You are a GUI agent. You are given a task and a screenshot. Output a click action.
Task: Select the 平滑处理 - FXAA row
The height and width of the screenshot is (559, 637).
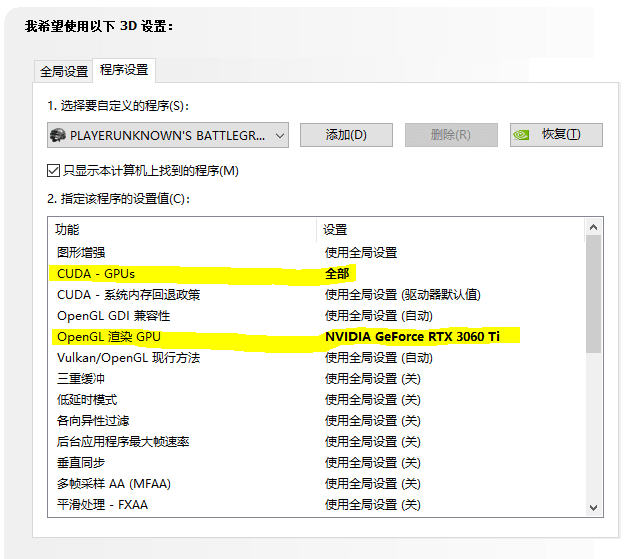click(x=103, y=505)
